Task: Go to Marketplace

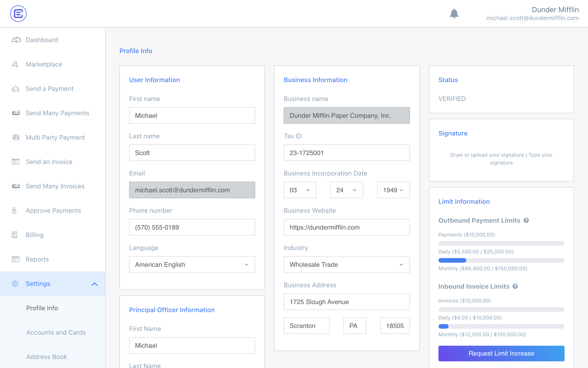Action: tap(44, 64)
